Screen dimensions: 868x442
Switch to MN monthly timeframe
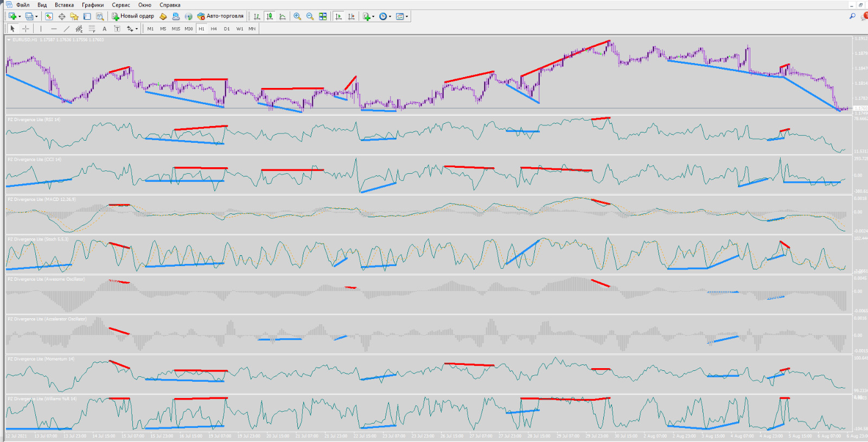(x=252, y=29)
